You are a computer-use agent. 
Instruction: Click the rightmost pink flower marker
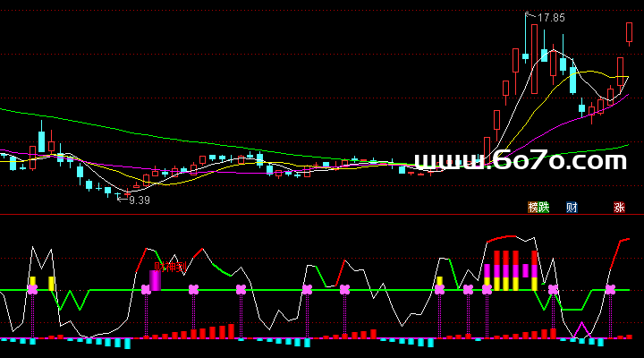tap(611, 289)
